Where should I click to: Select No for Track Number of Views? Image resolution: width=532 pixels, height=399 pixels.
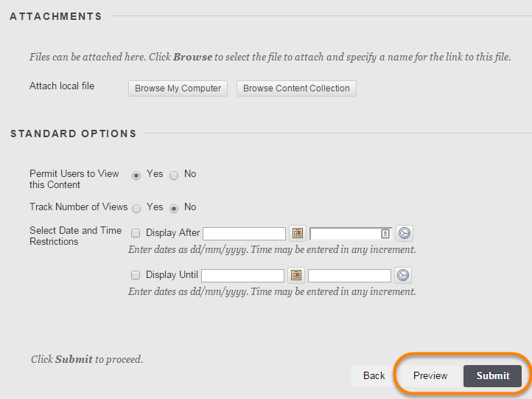[x=174, y=209]
